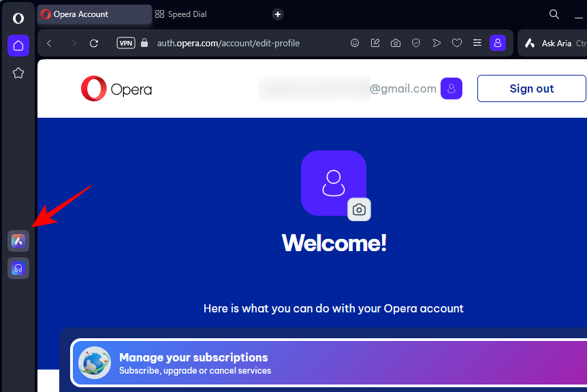The height and width of the screenshot is (392, 587).
Task: Search open tabs with the magnifier icon
Action: (x=554, y=14)
